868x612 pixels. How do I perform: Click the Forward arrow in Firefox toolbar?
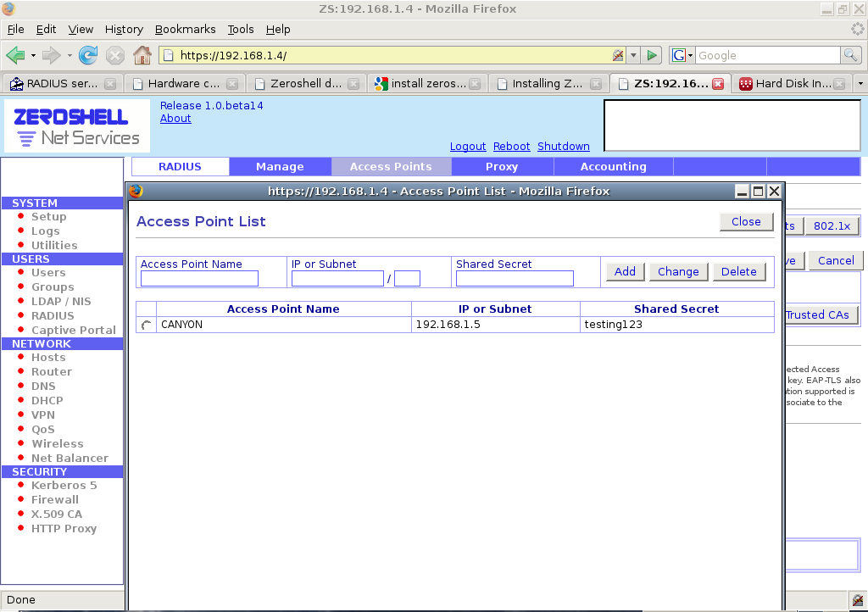pos(52,55)
